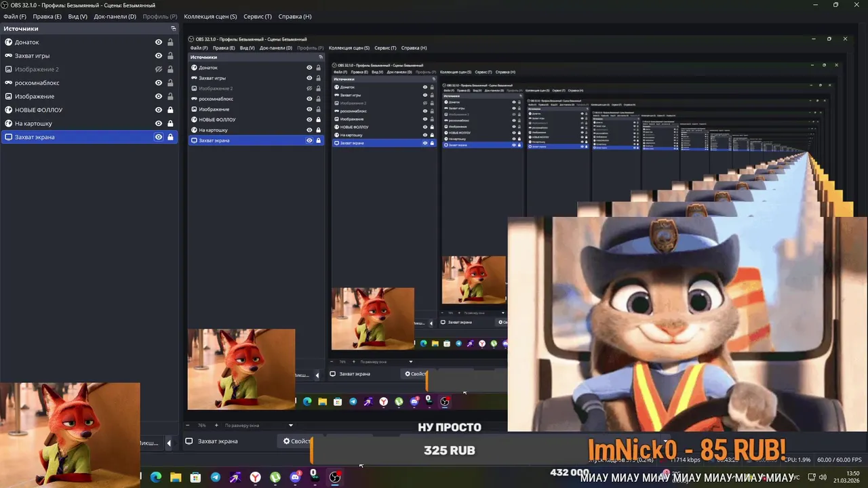The height and width of the screenshot is (488, 868).
Task: Open the Правка (E) menu in main window
Action: [47, 16]
